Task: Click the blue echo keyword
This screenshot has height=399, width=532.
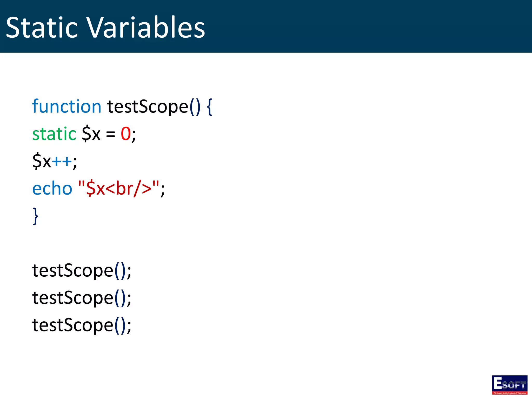Action: tap(52, 188)
